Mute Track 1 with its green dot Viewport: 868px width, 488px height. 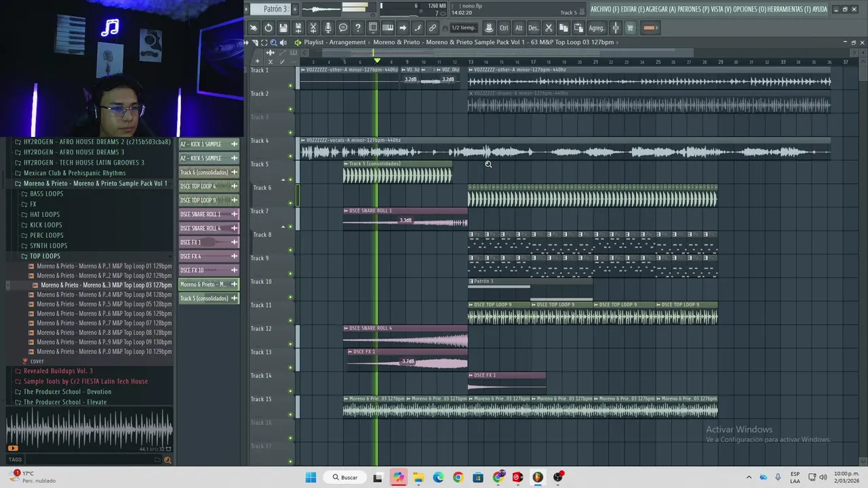(x=291, y=85)
